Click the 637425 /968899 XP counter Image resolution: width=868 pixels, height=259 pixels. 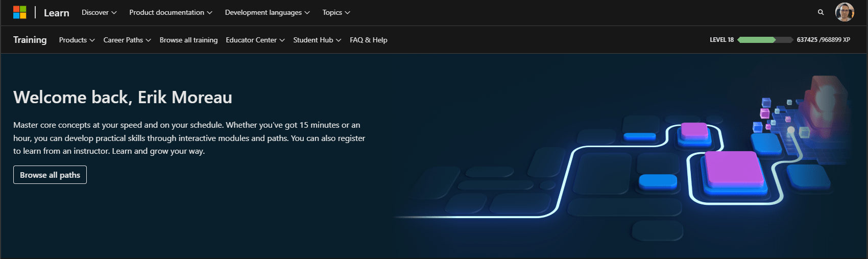[x=823, y=40]
